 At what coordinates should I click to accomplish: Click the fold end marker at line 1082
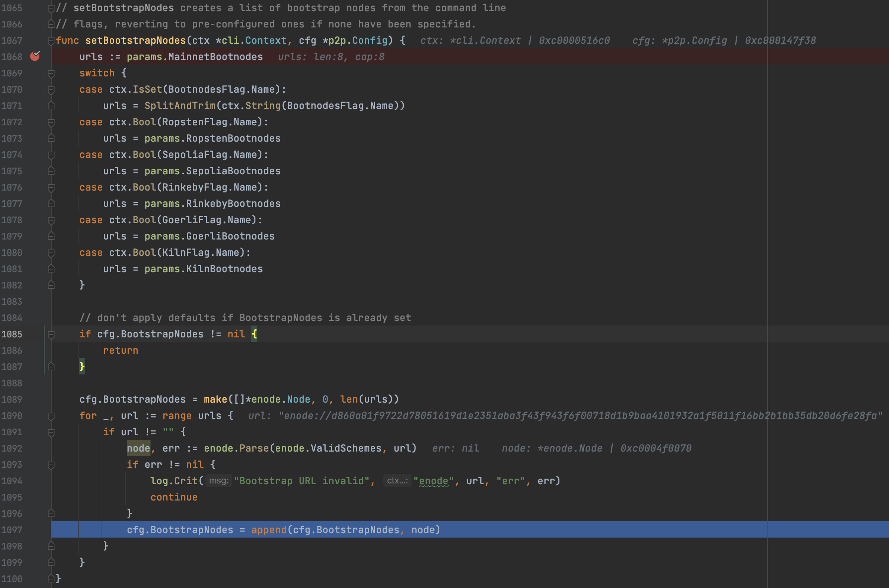point(52,285)
